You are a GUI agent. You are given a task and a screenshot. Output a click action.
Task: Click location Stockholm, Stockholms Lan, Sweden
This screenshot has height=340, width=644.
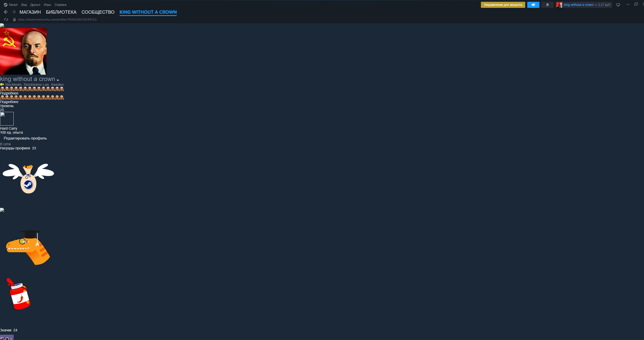34,85
